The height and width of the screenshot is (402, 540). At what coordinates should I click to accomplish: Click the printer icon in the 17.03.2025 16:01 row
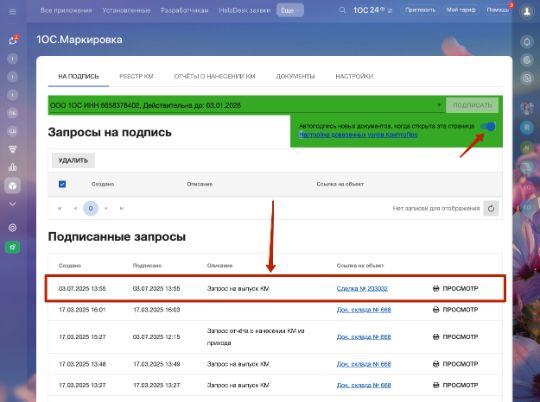(x=436, y=310)
